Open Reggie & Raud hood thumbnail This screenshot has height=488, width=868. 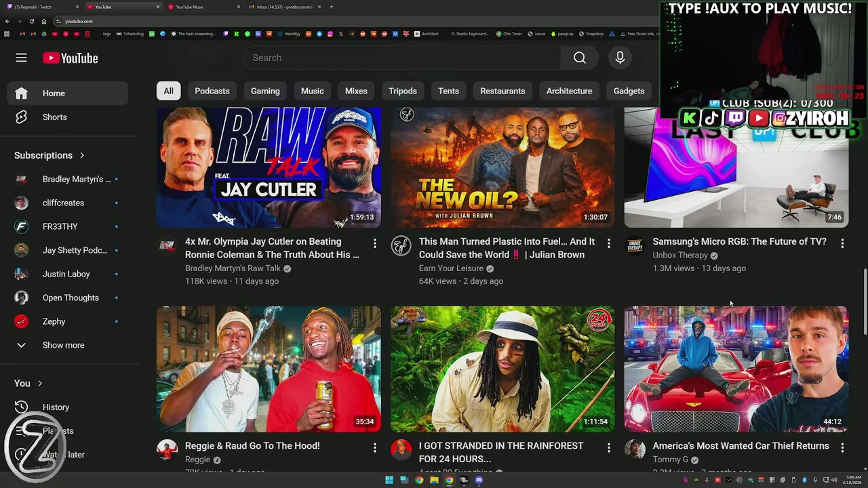pyautogui.click(x=269, y=369)
